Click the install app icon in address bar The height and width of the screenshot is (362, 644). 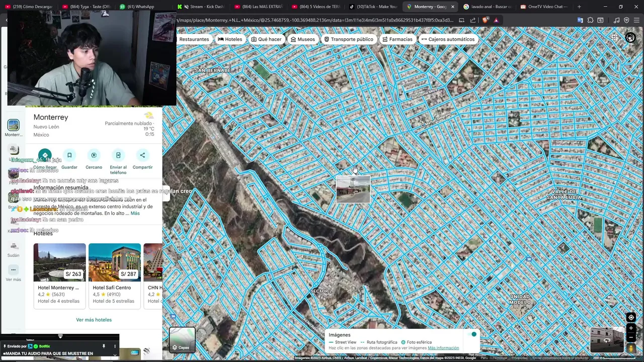(461, 20)
